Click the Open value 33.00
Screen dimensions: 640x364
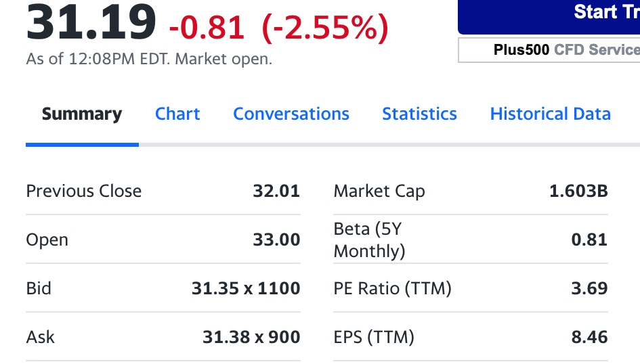click(x=276, y=240)
